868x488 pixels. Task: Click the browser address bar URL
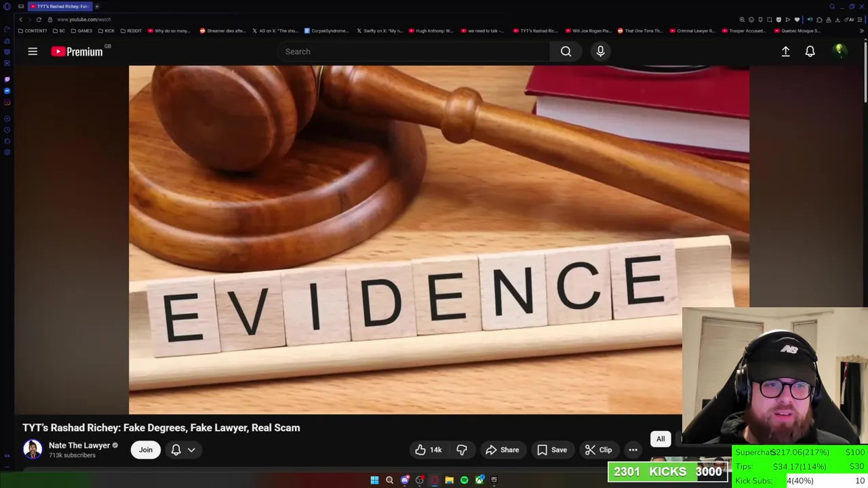(84, 20)
